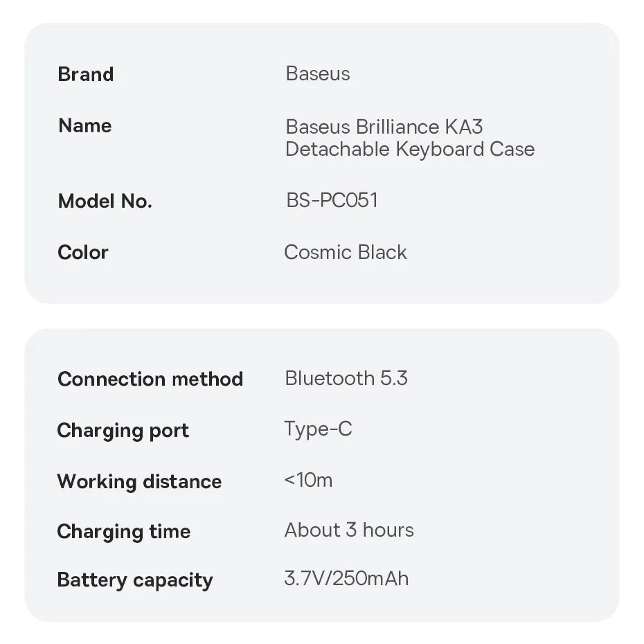Click the model number 'BS-PC051'

[332, 200]
